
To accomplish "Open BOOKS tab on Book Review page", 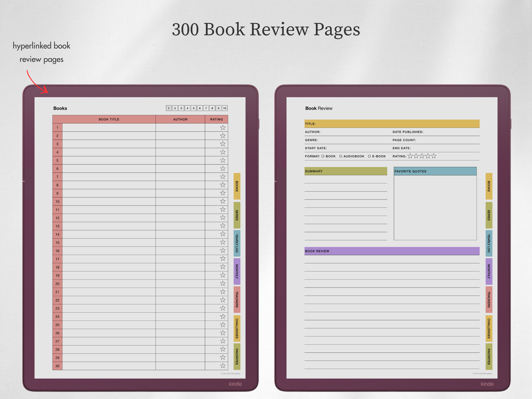I will pyautogui.click(x=489, y=186).
